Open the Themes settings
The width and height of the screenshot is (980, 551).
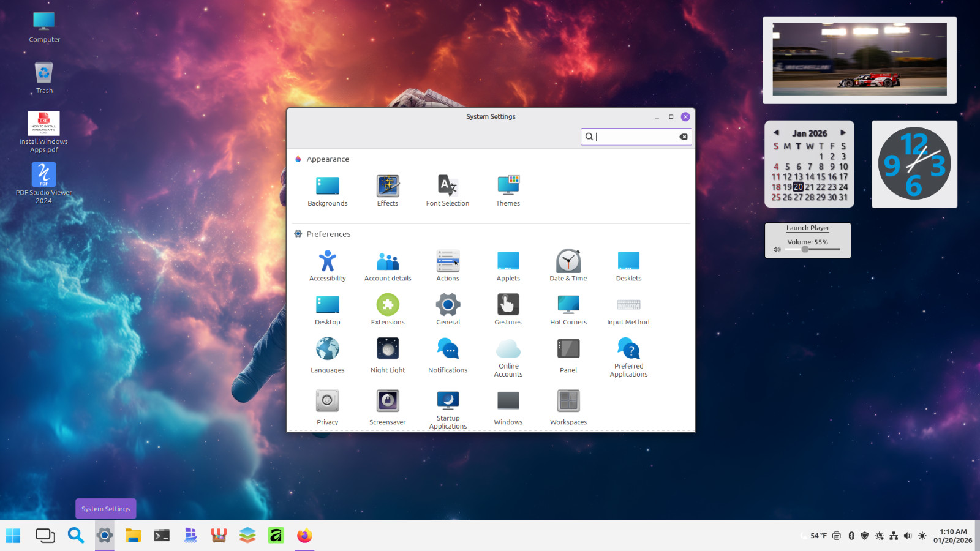(508, 191)
